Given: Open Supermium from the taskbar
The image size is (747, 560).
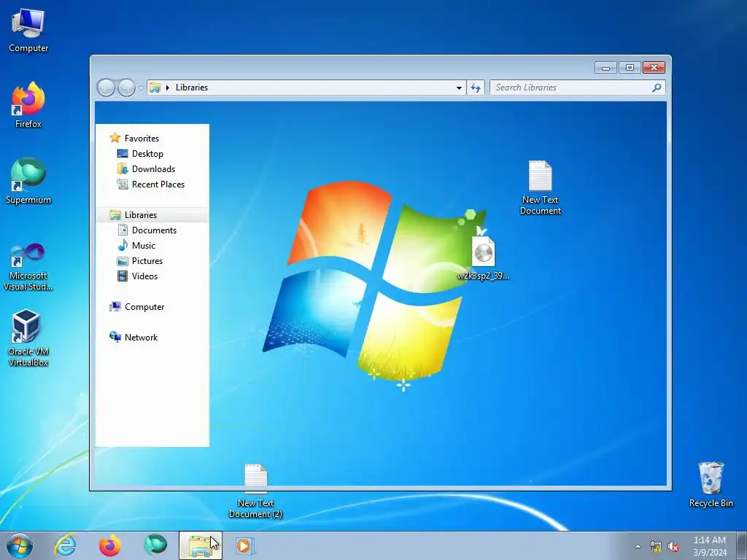Looking at the screenshot, I should coord(155,545).
